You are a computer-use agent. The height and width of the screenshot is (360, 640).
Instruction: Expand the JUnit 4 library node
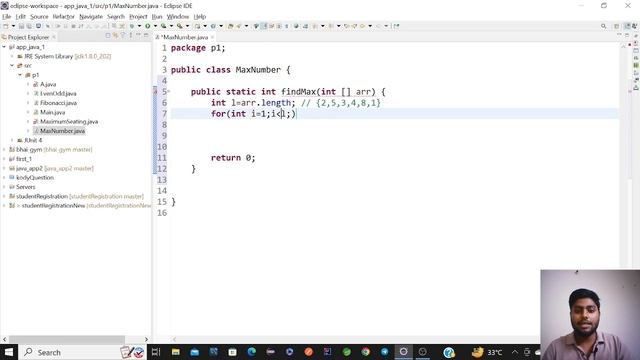click(12, 140)
